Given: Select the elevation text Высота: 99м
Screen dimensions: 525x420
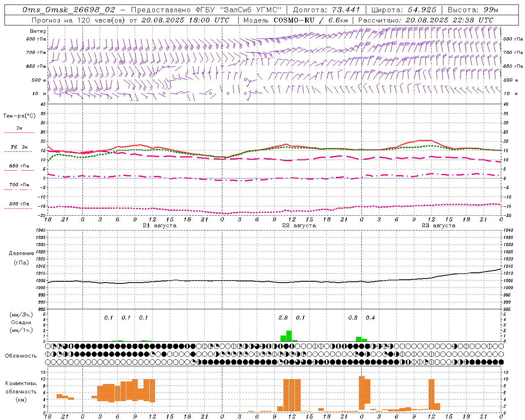Looking at the screenshot, I should coord(473,10).
